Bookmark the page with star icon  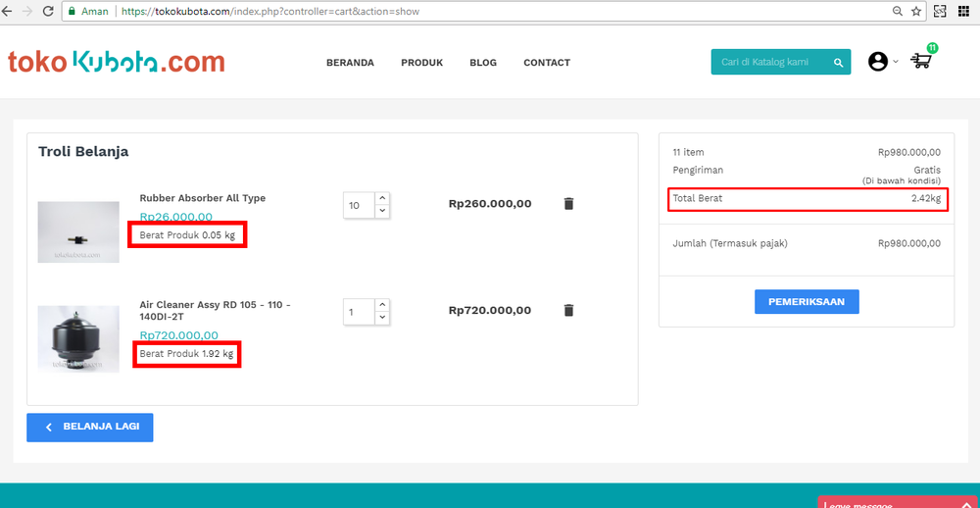click(x=915, y=11)
